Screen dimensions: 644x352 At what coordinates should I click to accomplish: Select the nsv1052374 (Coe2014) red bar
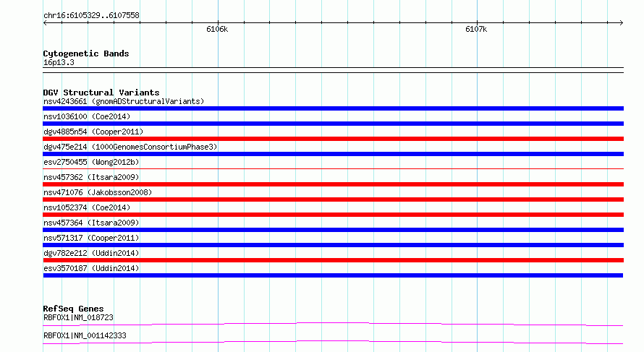click(x=333, y=215)
